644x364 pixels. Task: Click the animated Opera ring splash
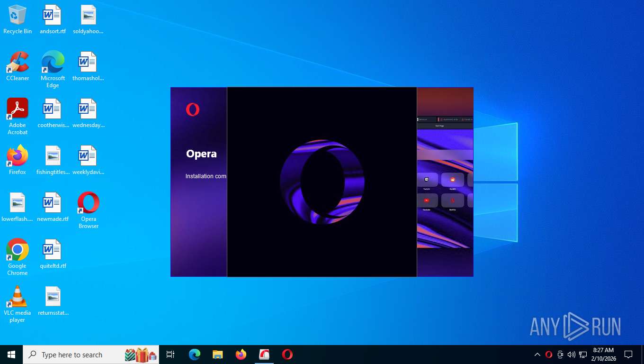(x=322, y=182)
